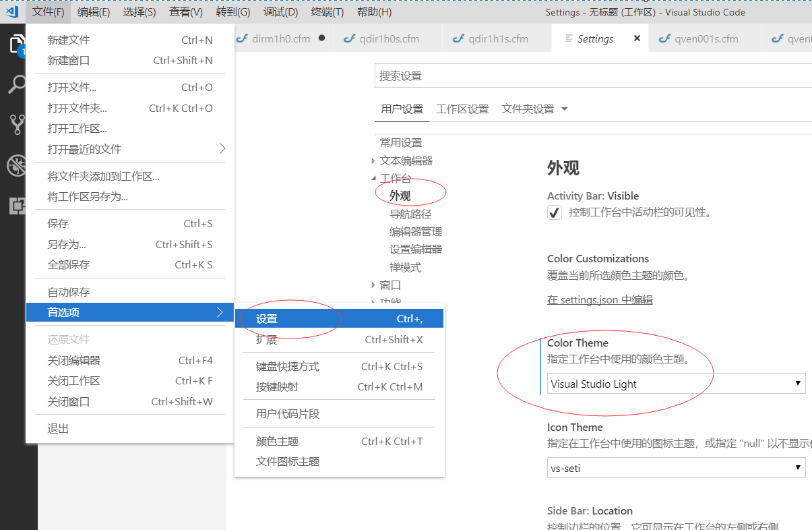Switch to 工作区设置 tab
812x530 pixels.
coord(462,109)
